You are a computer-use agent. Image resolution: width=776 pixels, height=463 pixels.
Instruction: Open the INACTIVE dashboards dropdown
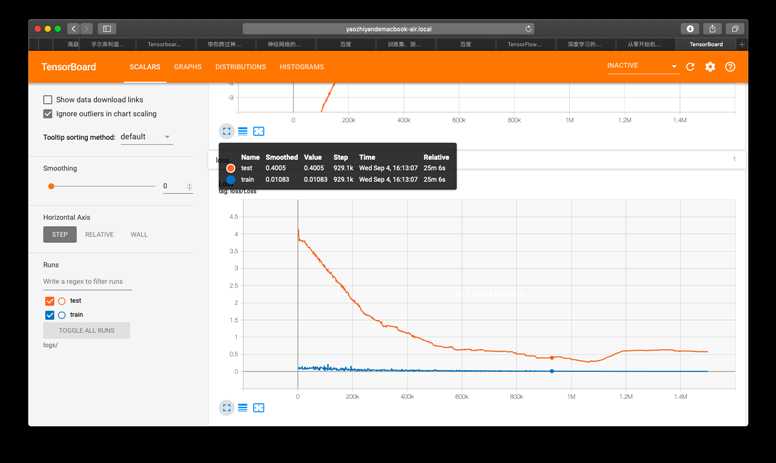point(642,66)
